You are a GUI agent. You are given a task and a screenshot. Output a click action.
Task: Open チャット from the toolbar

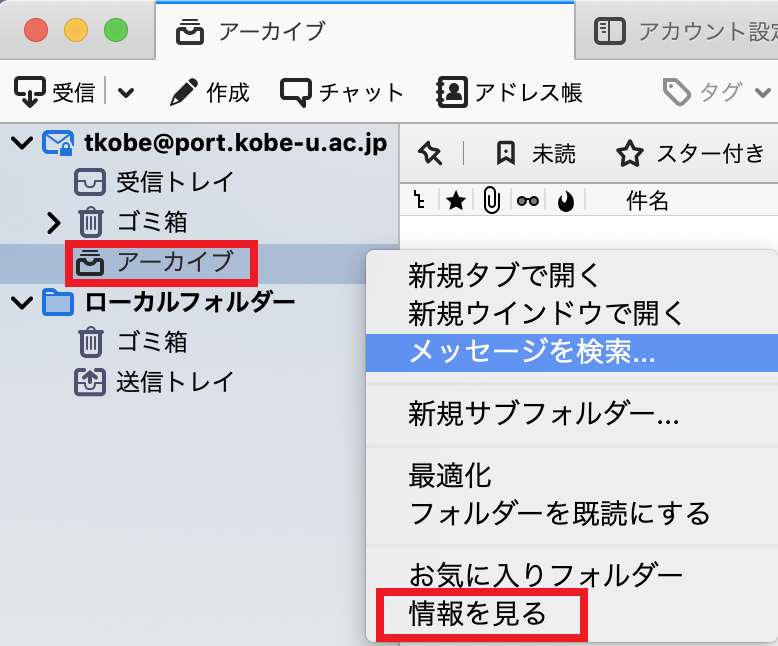coord(342,93)
